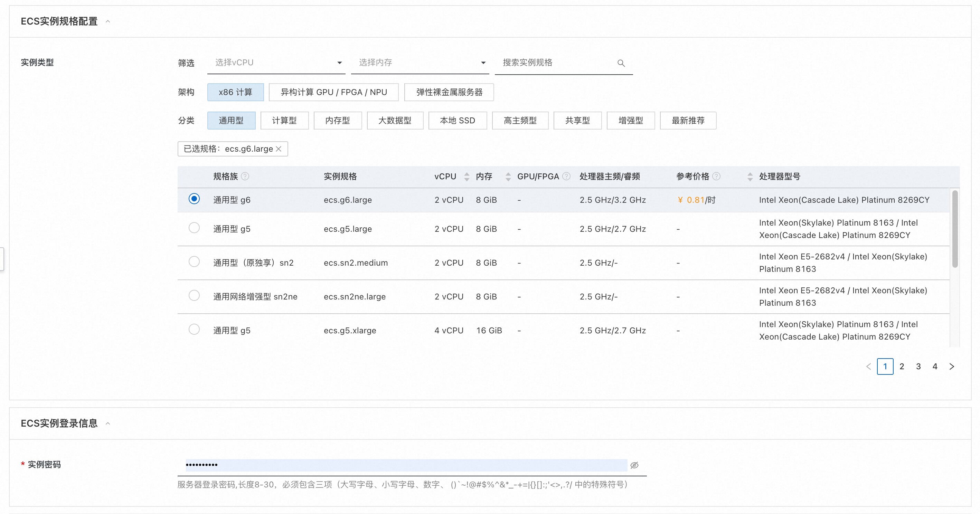Image resolution: width=980 pixels, height=514 pixels.
Task: Click the 通用网络增强型 sn2ne family cell
Action: click(255, 296)
